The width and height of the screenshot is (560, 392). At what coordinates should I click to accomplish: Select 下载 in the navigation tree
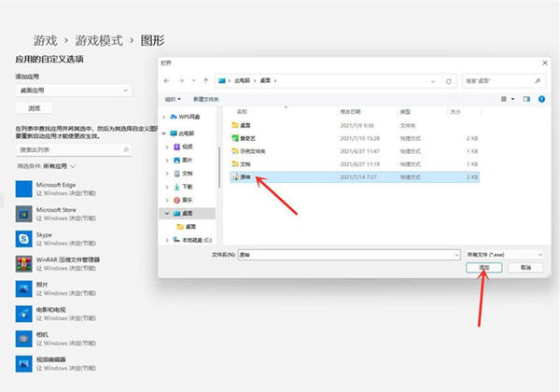188,187
